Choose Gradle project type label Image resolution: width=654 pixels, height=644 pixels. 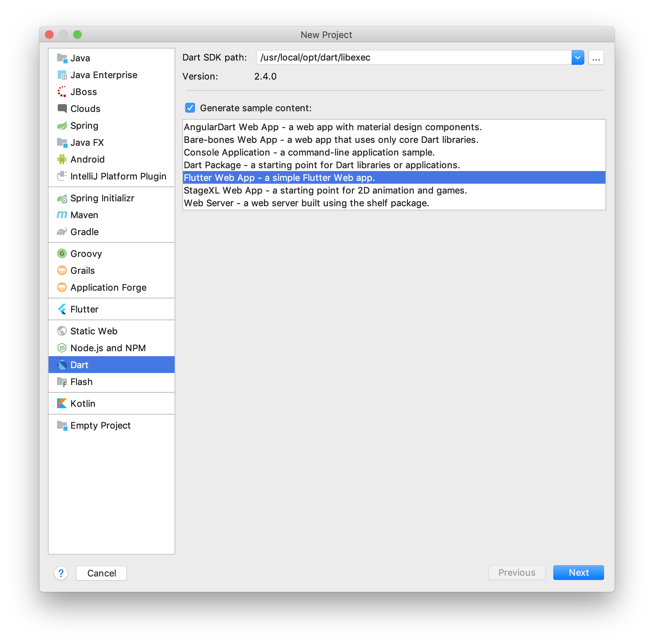click(x=84, y=232)
